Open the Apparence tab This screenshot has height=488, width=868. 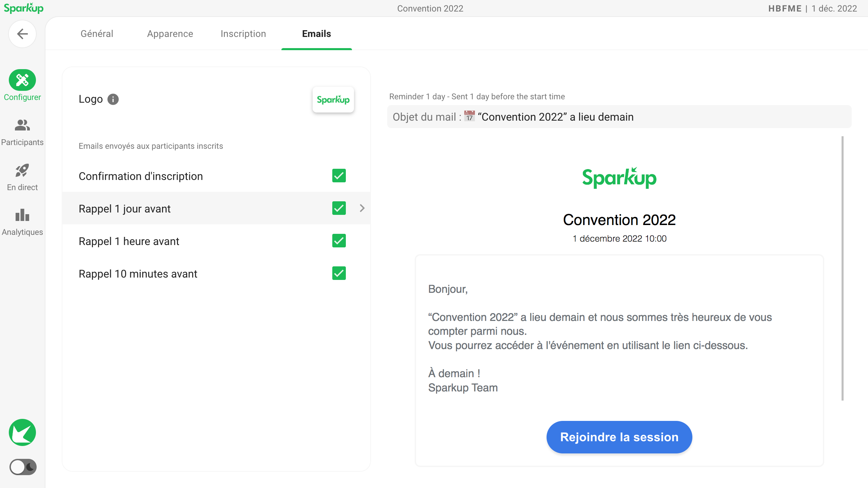(170, 34)
